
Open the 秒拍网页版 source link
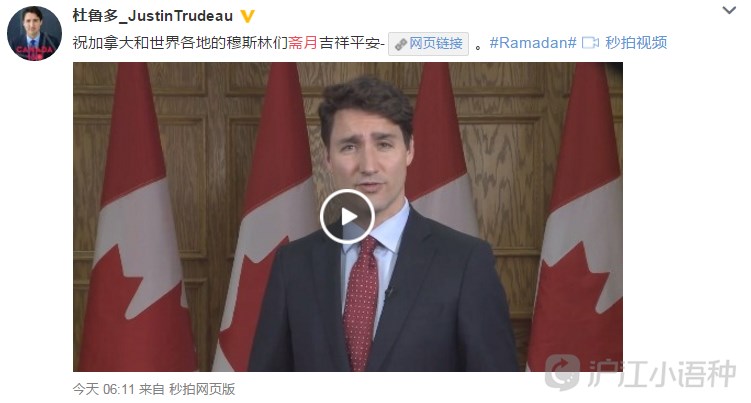(202, 389)
